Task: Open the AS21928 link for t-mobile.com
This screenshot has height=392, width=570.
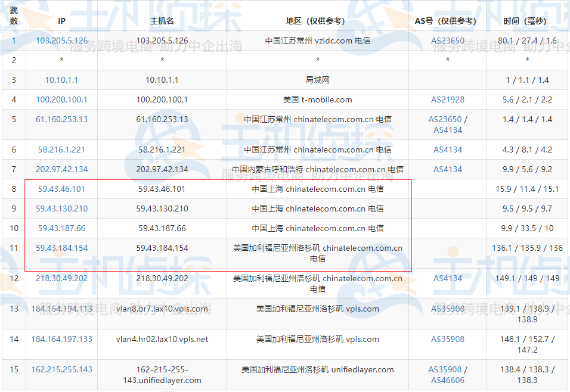Action: (448, 99)
